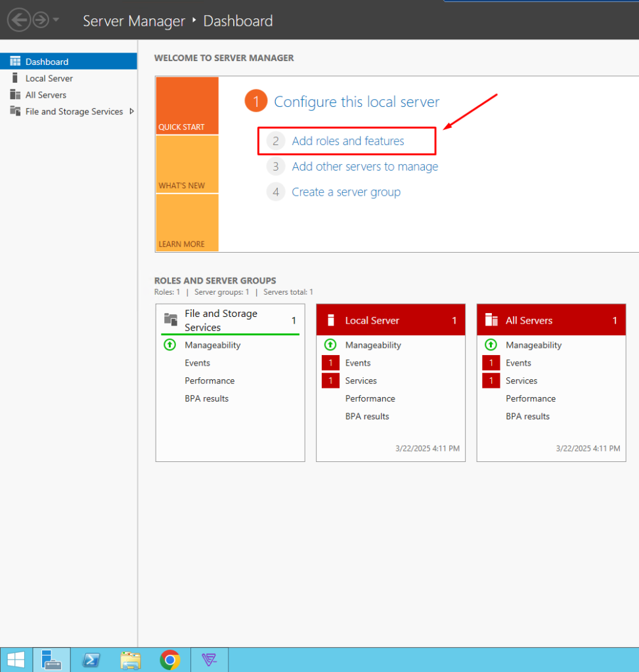639x672 pixels.
Task: Open Manageability in Local Server tile
Action: point(372,345)
